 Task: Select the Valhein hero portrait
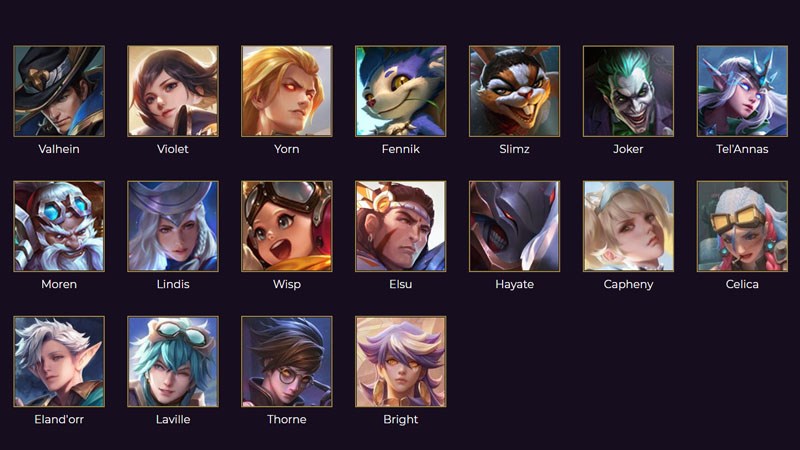[59, 91]
